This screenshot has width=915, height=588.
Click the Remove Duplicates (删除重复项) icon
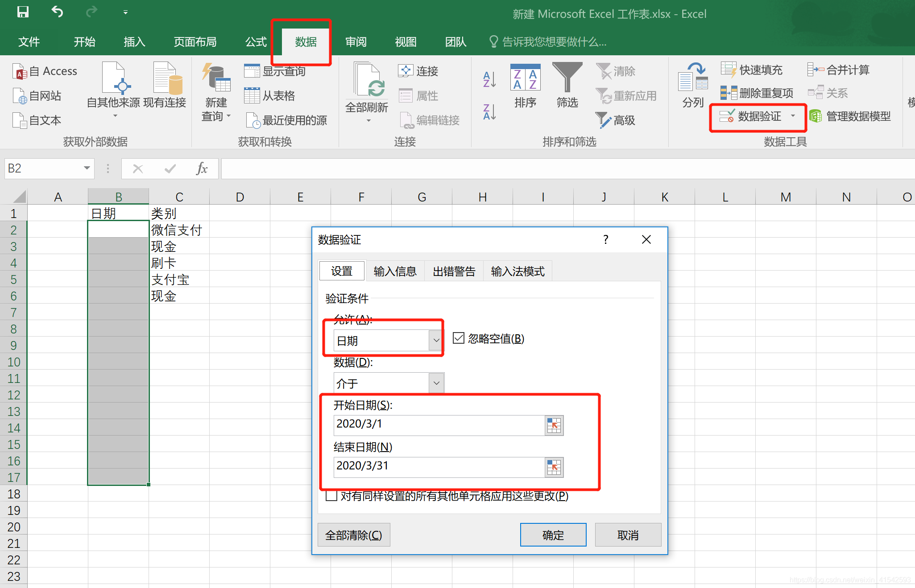pos(728,93)
